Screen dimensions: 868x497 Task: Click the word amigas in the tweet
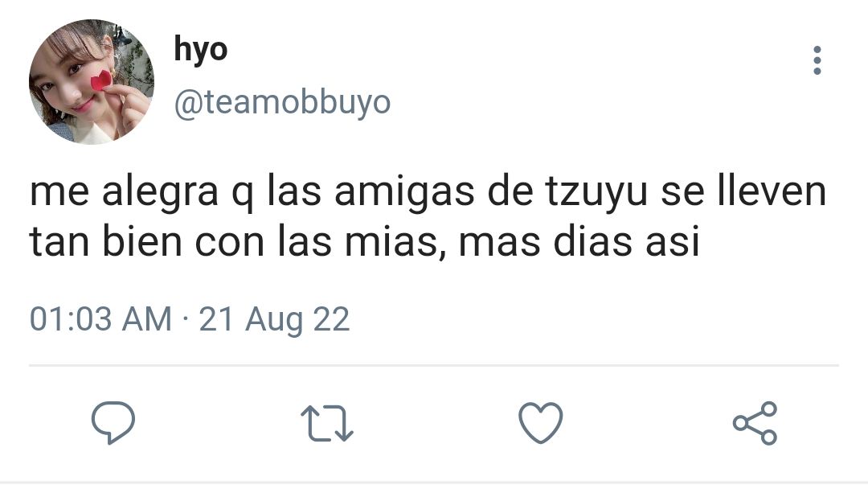point(404,194)
